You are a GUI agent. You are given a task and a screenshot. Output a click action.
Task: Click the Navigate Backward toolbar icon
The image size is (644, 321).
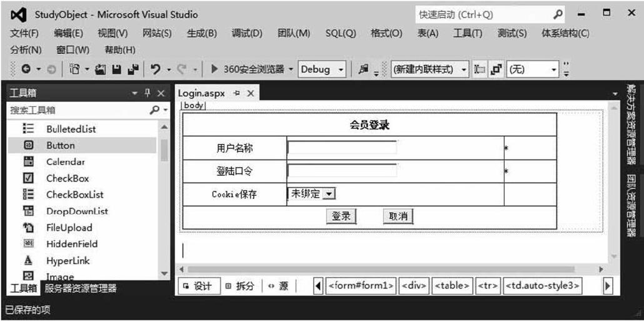(x=26, y=69)
